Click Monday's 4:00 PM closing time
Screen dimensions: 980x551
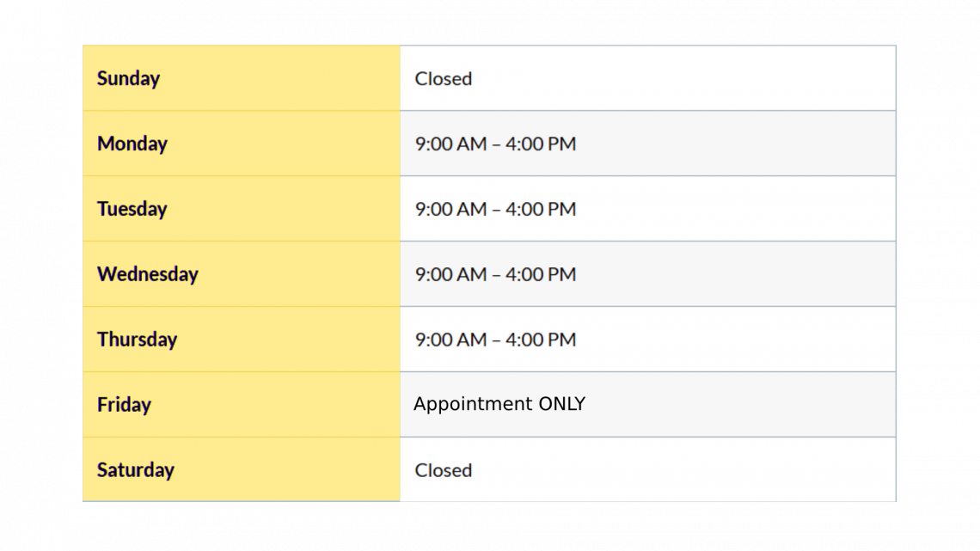[541, 144]
